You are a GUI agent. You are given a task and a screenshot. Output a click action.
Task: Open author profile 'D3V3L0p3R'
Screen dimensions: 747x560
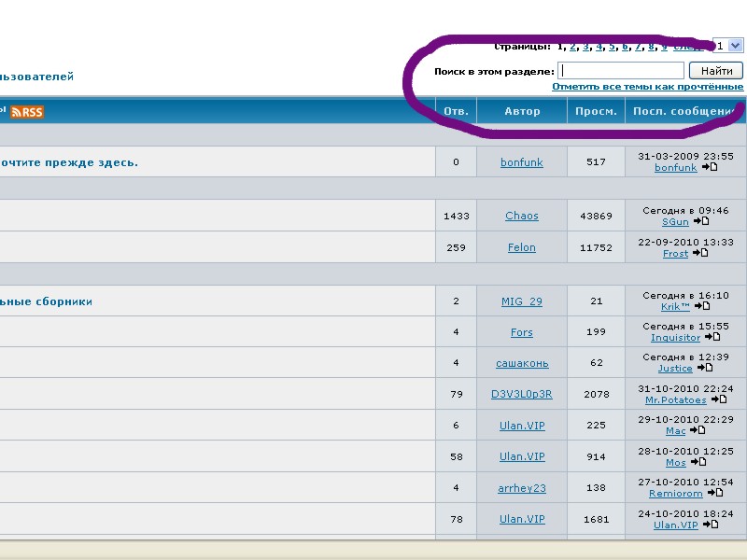pyautogui.click(x=521, y=394)
